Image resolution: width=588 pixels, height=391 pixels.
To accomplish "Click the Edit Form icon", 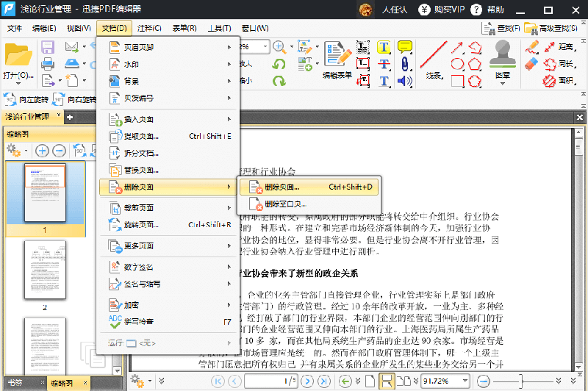I will (x=337, y=56).
